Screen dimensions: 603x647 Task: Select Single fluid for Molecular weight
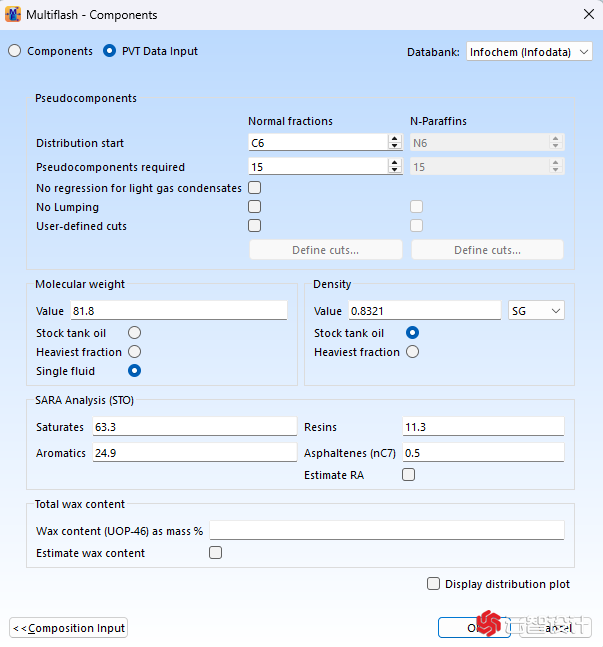pos(135,371)
